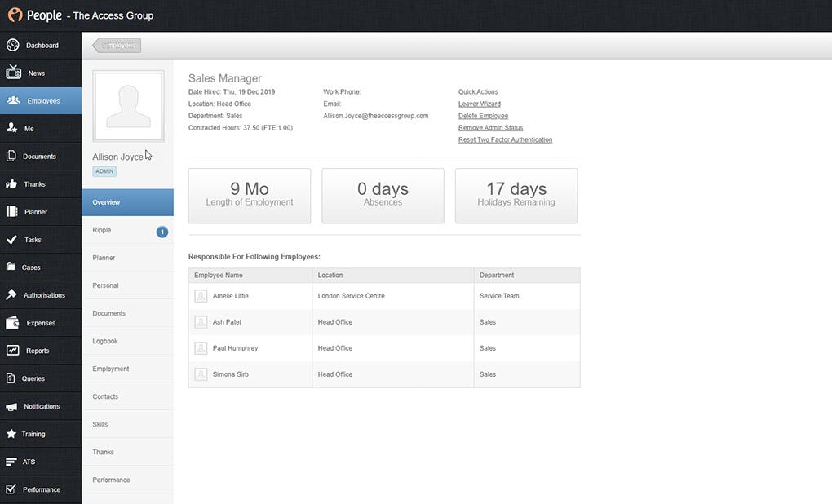Click the Me person icon
Image resolution: width=832 pixels, height=504 pixels.
[11, 128]
